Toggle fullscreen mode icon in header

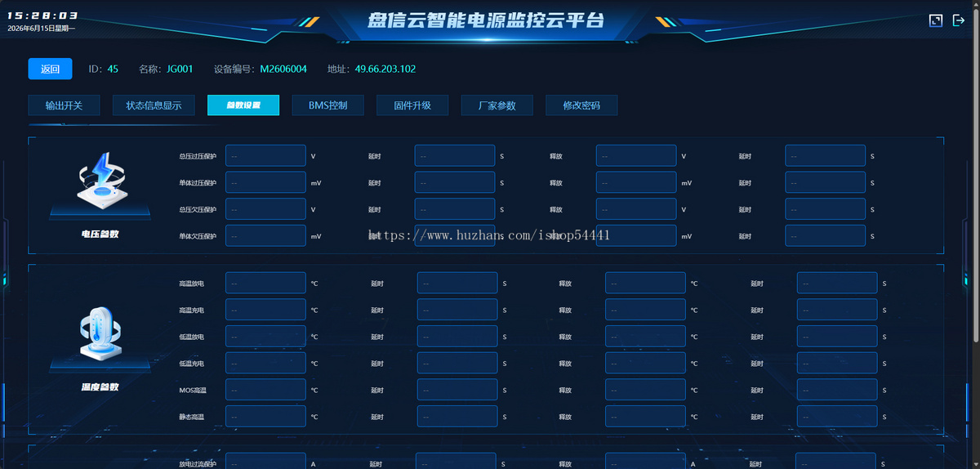click(936, 20)
